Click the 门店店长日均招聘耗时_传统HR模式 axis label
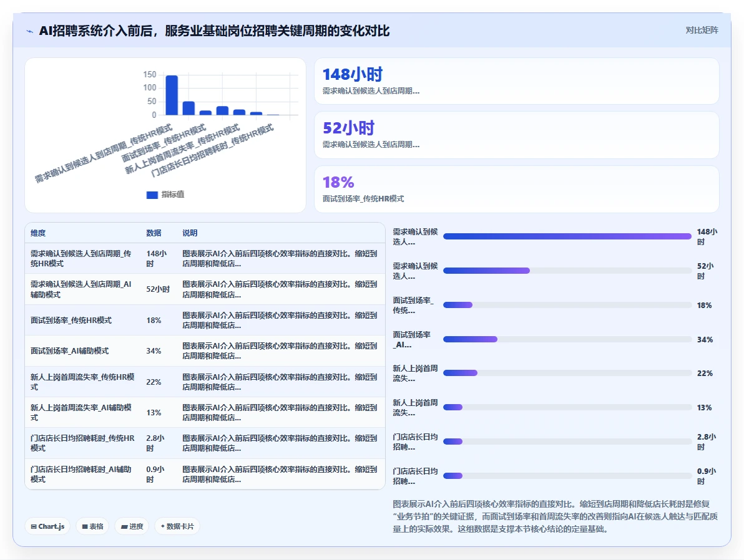Viewport: 744px width, 560px height. click(x=212, y=150)
